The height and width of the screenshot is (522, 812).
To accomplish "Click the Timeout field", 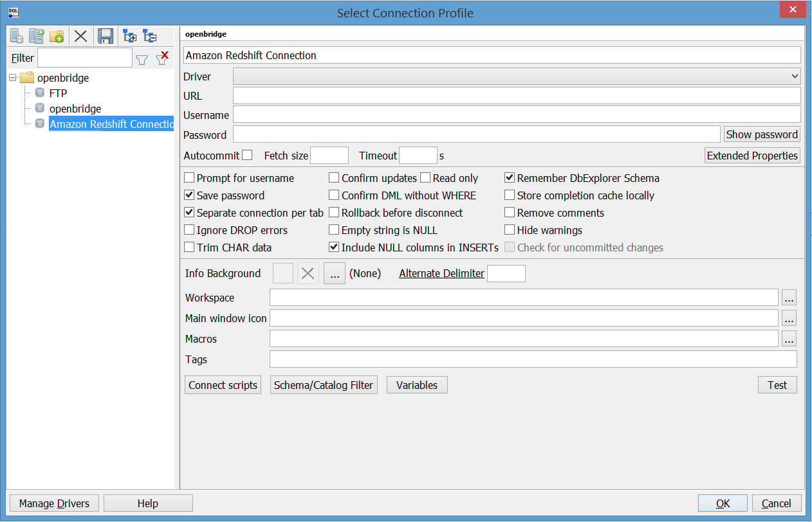I will click(418, 156).
